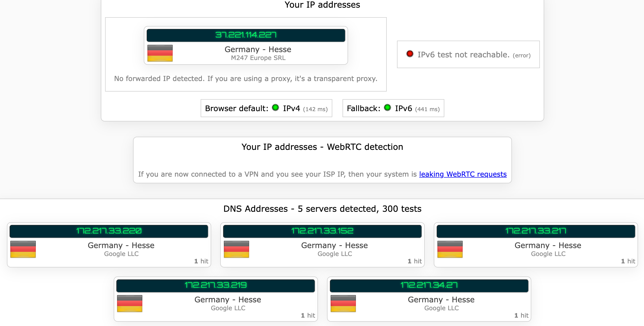The image size is (644, 326).
Task: Expand the WebRTC detection panel
Action: pos(322,147)
